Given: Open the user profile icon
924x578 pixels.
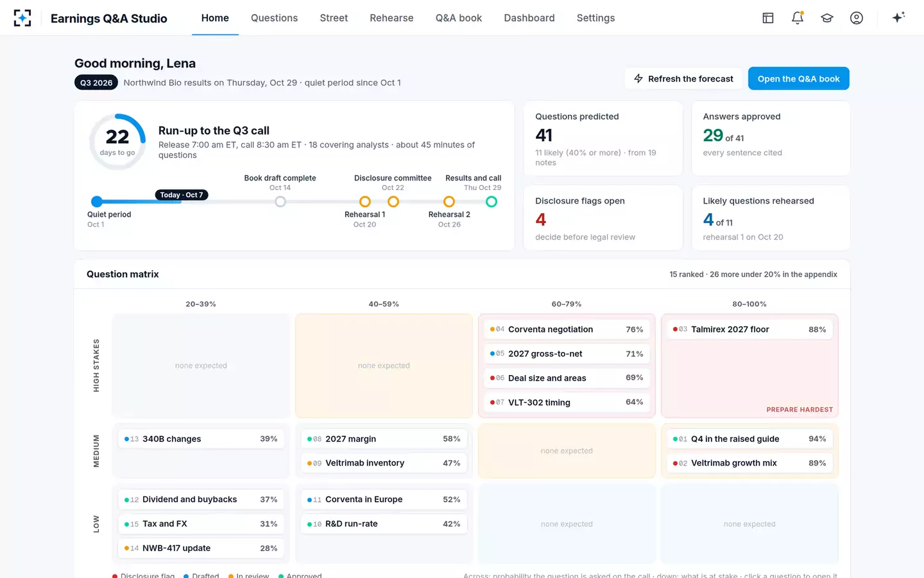Looking at the screenshot, I should tap(857, 18).
